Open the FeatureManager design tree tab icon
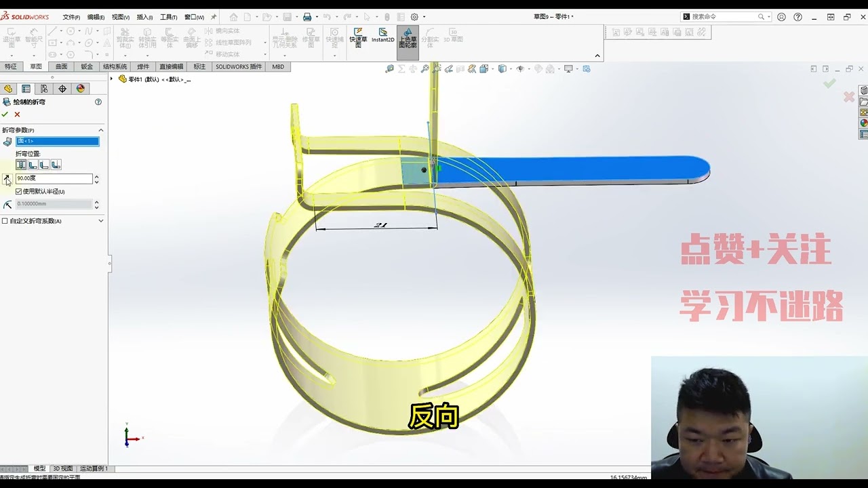The height and width of the screenshot is (488, 868). (x=8, y=89)
